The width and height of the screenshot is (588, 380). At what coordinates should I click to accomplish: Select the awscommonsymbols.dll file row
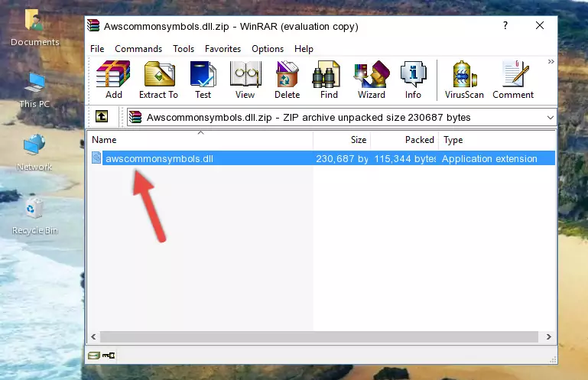pos(323,158)
